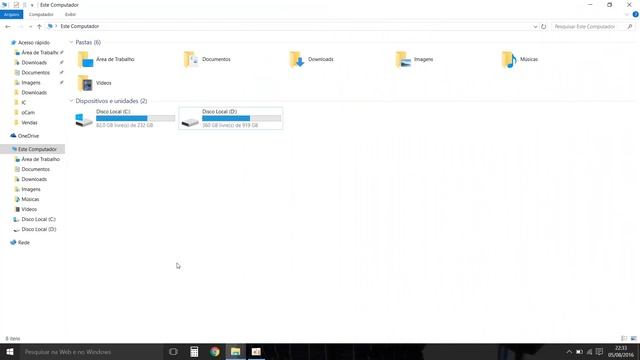This screenshot has width=640, height=360.
Task: Open the Área de Trabalho folder icon
Action: (x=85, y=60)
